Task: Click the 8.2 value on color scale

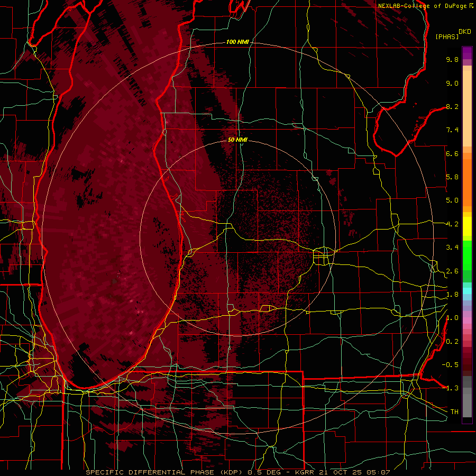Action: coord(452,106)
